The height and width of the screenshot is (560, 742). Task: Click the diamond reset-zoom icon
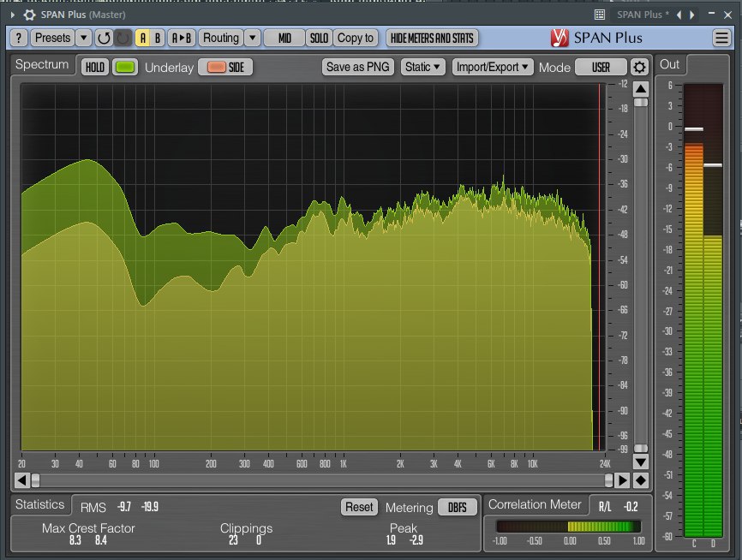coord(641,480)
